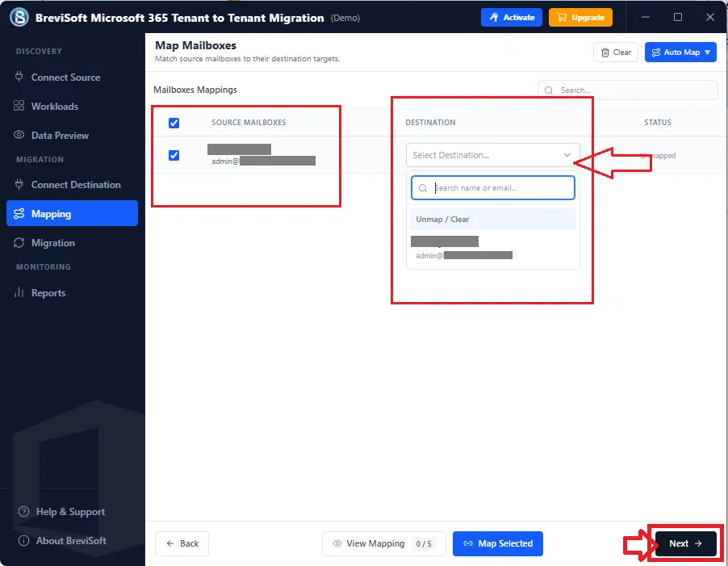Screen dimensions: 728x566
Task: Select the admin@ destination in the list
Action: point(492,249)
